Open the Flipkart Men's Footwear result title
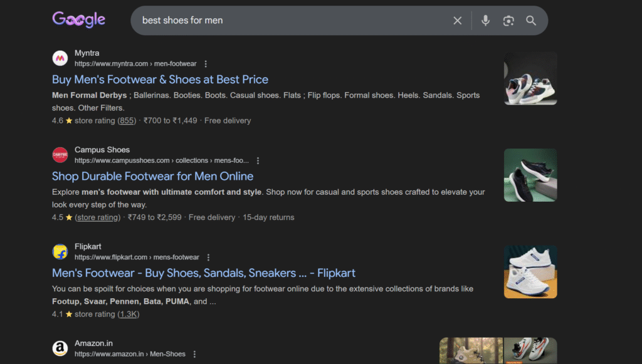The height and width of the screenshot is (364, 642). 203,273
